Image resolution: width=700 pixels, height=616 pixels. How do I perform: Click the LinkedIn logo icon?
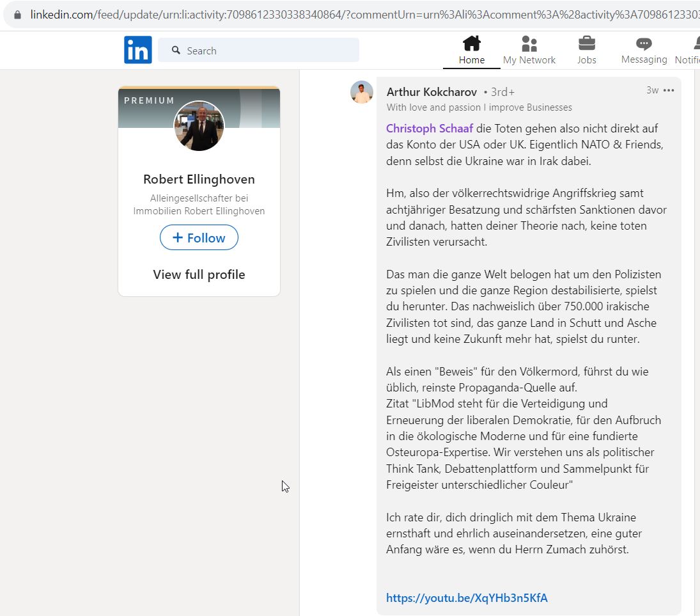click(137, 50)
